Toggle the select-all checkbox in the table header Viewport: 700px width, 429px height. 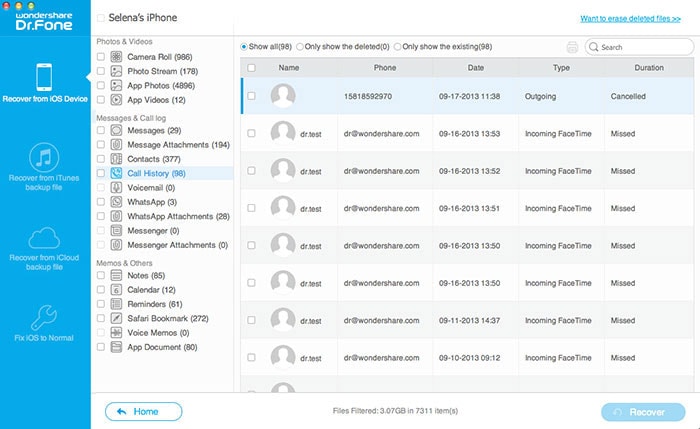click(251, 68)
